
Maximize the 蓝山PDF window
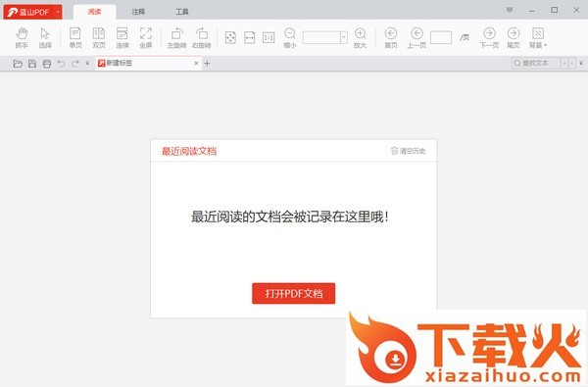click(555, 10)
